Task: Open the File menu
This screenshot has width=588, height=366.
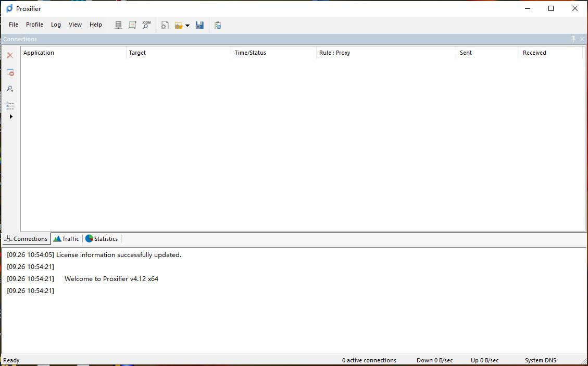Action: pyautogui.click(x=14, y=25)
